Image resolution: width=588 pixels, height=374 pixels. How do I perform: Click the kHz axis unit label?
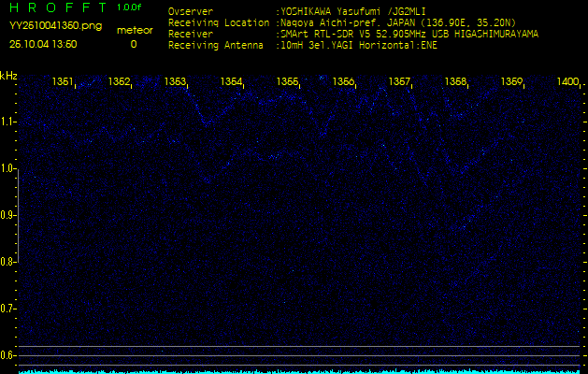(x=8, y=75)
